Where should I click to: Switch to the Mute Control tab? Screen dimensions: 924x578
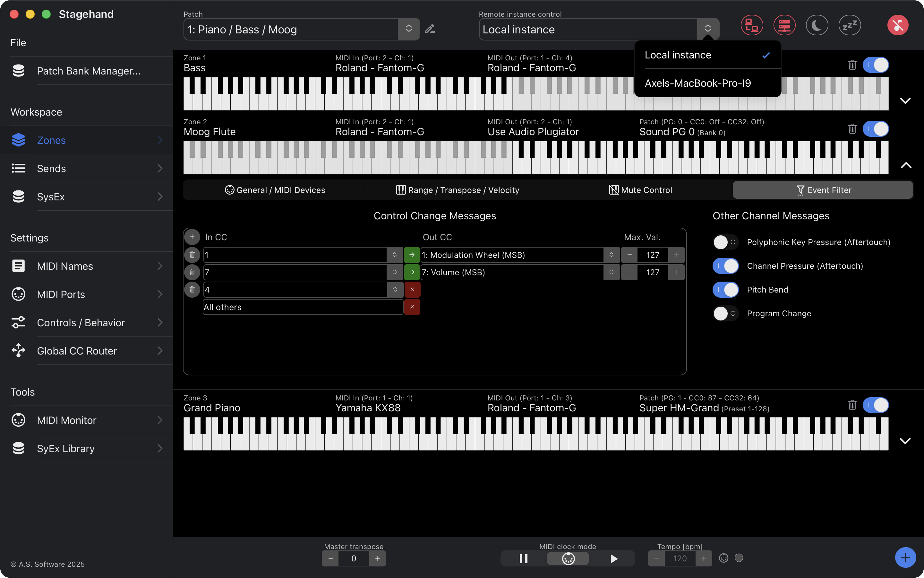pyautogui.click(x=640, y=190)
